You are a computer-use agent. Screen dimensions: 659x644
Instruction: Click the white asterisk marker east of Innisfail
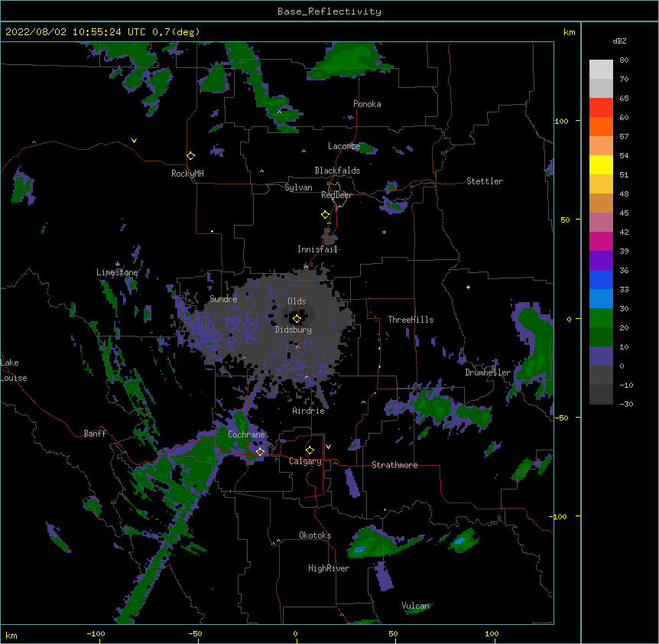[384, 232]
